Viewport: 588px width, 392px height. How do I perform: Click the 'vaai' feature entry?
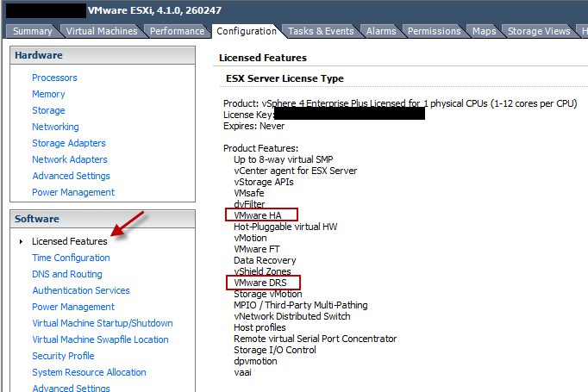click(x=242, y=372)
